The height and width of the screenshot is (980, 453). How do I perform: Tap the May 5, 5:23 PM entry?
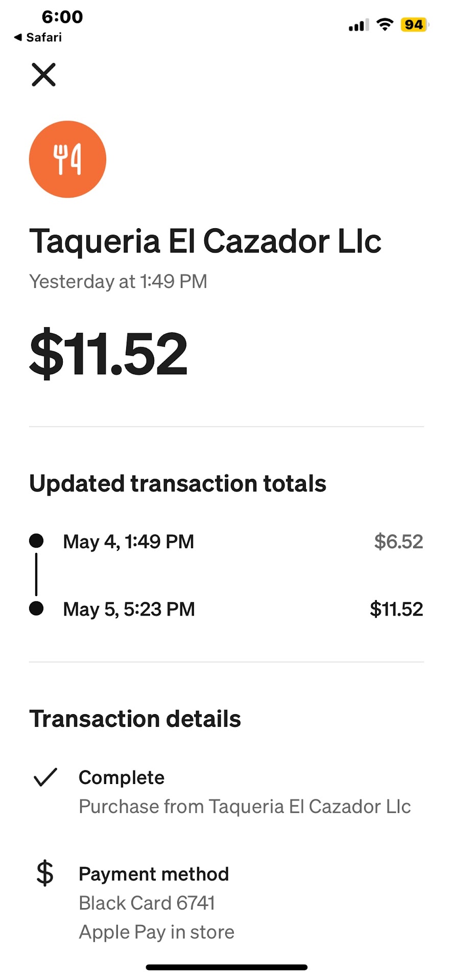(x=129, y=609)
